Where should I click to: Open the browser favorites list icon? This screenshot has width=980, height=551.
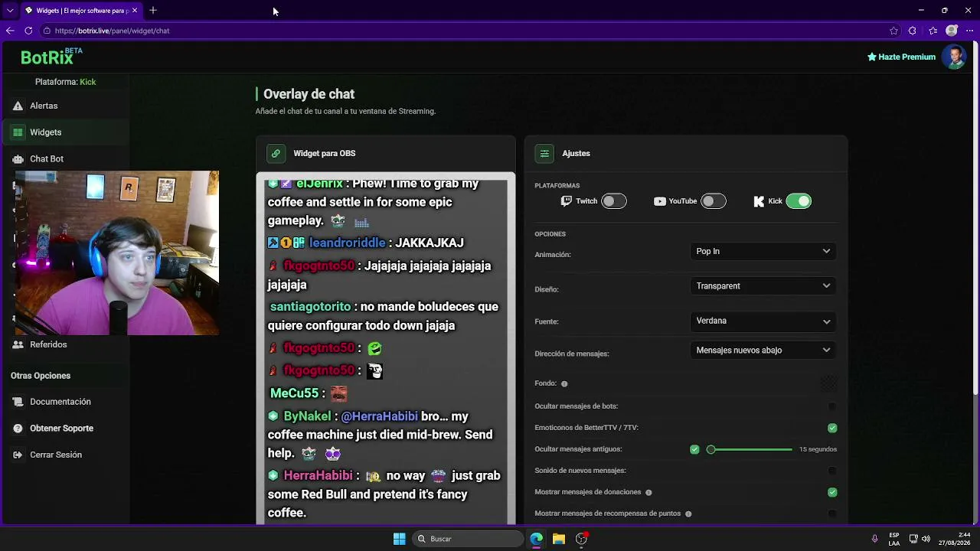click(x=933, y=31)
